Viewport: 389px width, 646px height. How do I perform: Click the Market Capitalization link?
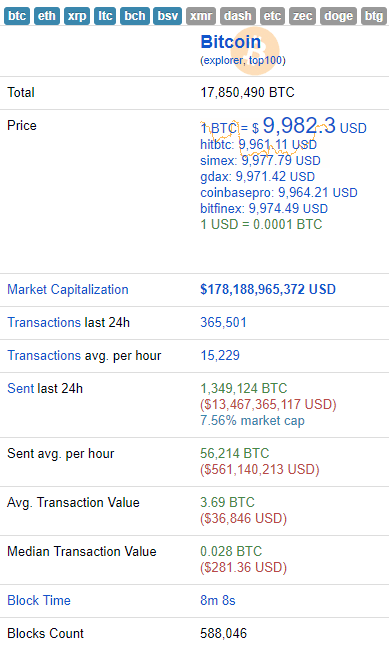click(68, 290)
